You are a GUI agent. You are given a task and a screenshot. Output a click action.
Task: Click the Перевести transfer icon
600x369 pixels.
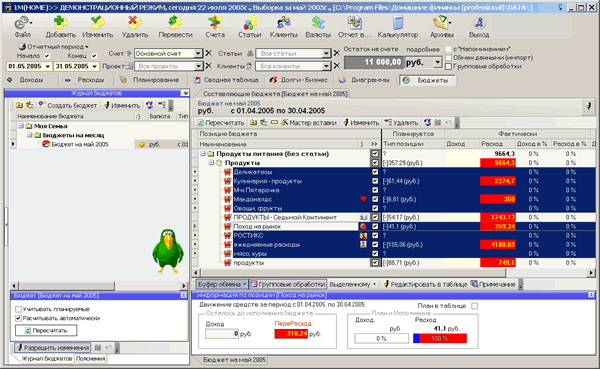[175, 23]
